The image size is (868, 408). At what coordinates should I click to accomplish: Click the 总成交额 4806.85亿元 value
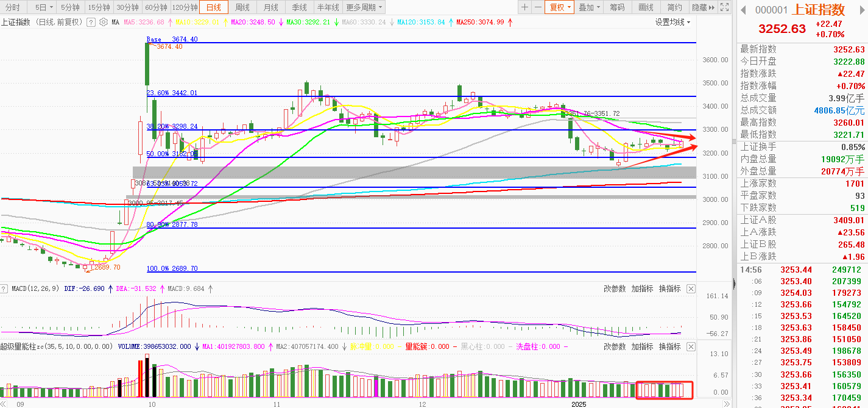(841, 110)
